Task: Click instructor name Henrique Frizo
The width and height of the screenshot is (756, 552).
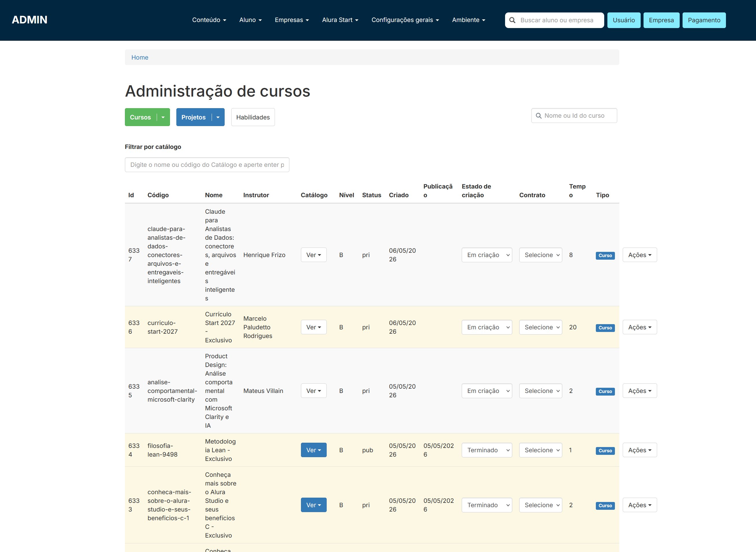Action: 264,255
